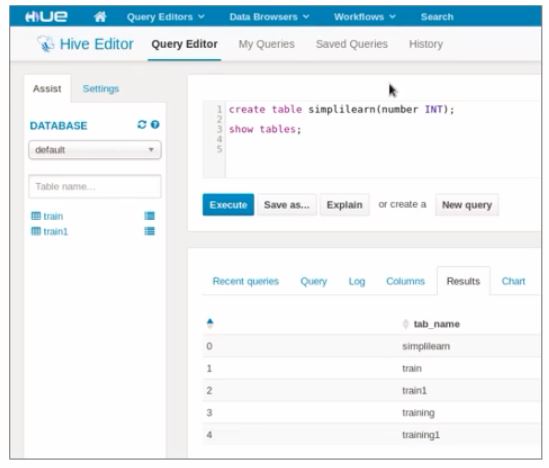Refresh the database table list

(142, 124)
